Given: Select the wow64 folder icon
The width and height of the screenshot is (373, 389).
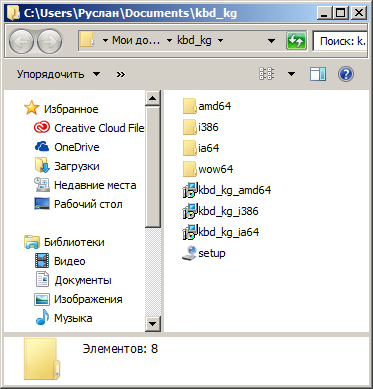Looking at the screenshot, I should (189, 169).
